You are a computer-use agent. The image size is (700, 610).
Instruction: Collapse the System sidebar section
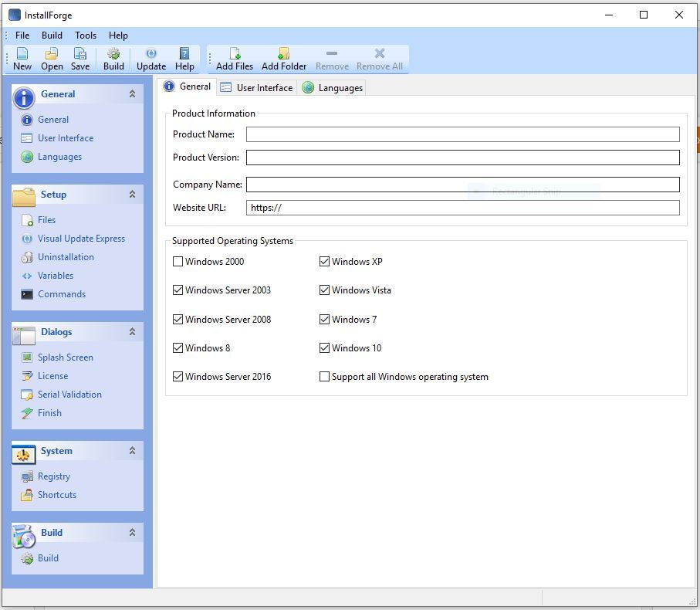(132, 451)
